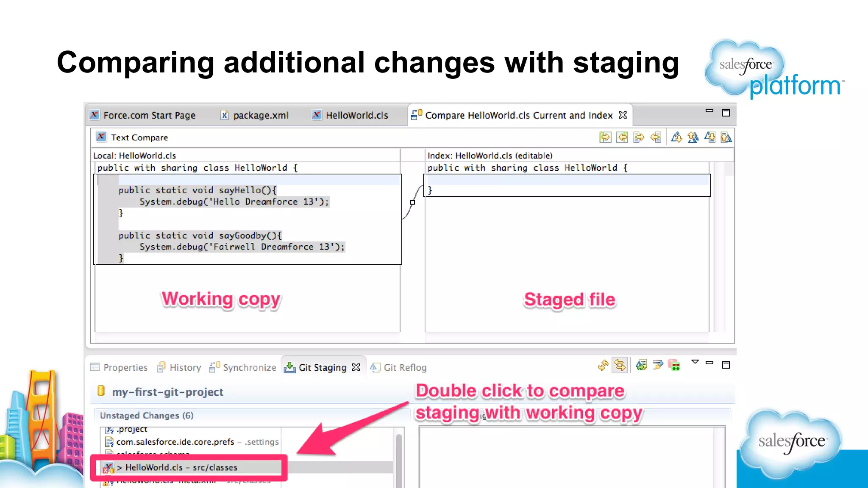Maximize the Git Staging panel

point(726,365)
